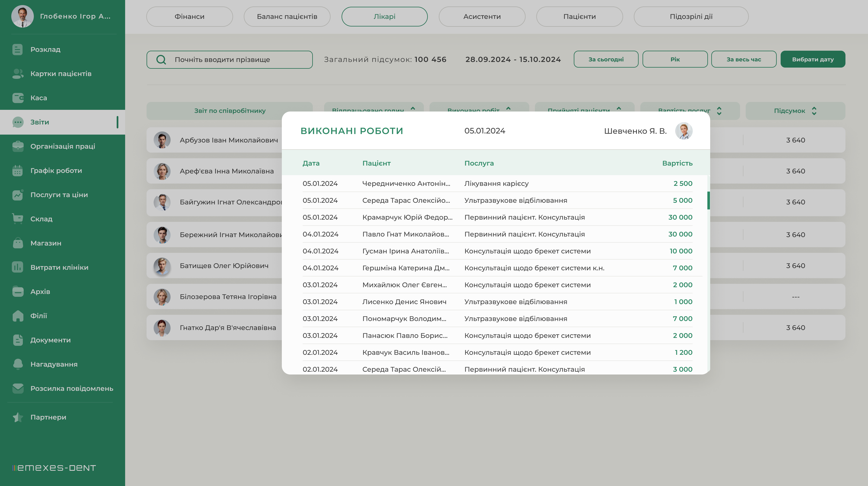Screen dimensions: 868x486
Task: Click the Звіт по співробітнику header button
Action: 230,111
